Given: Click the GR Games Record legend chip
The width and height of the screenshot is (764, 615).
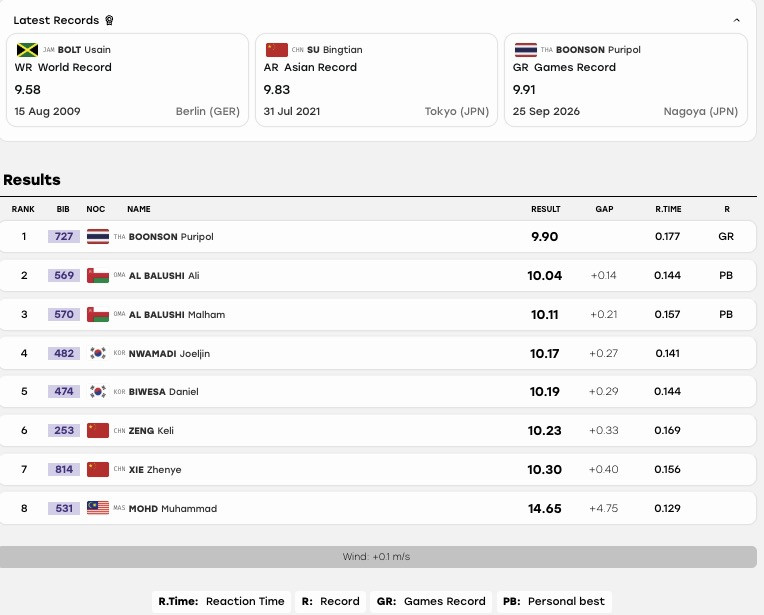Looking at the screenshot, I should 431,601.
